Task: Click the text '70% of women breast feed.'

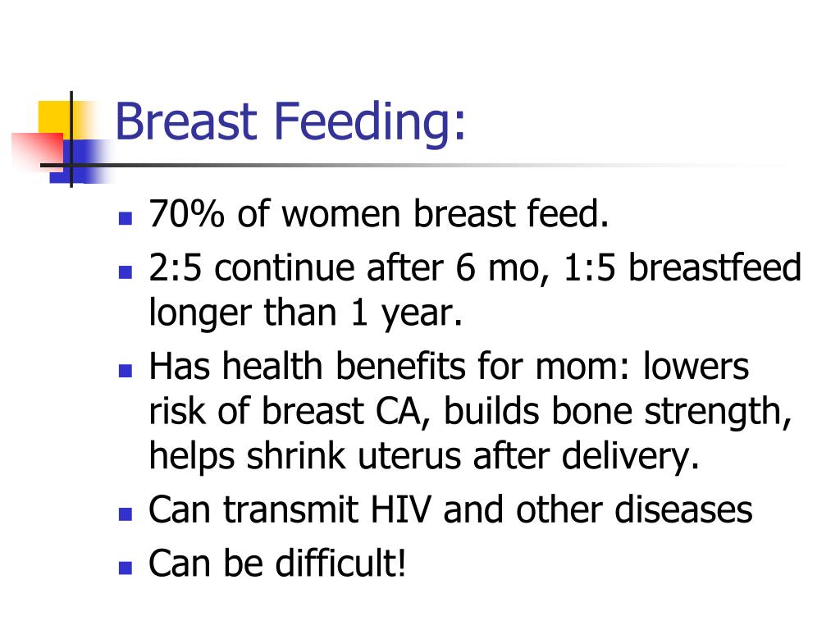Action: (x=379, y=214)
